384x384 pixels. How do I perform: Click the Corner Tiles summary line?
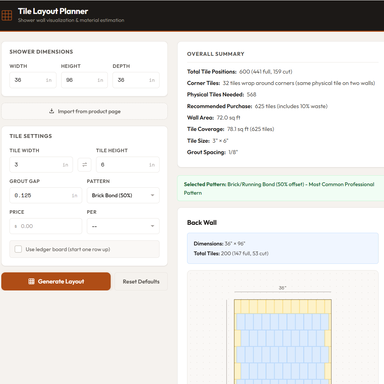(281, 83)
